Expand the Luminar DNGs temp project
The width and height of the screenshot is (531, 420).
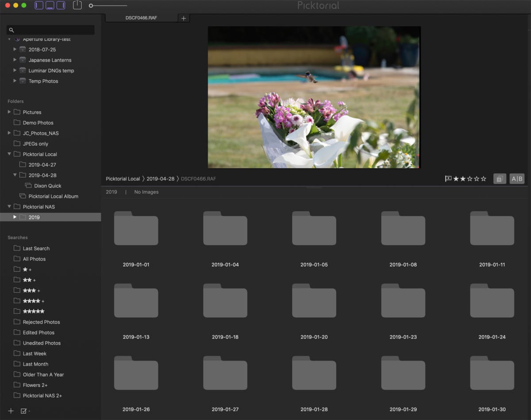tap(15, 70)
